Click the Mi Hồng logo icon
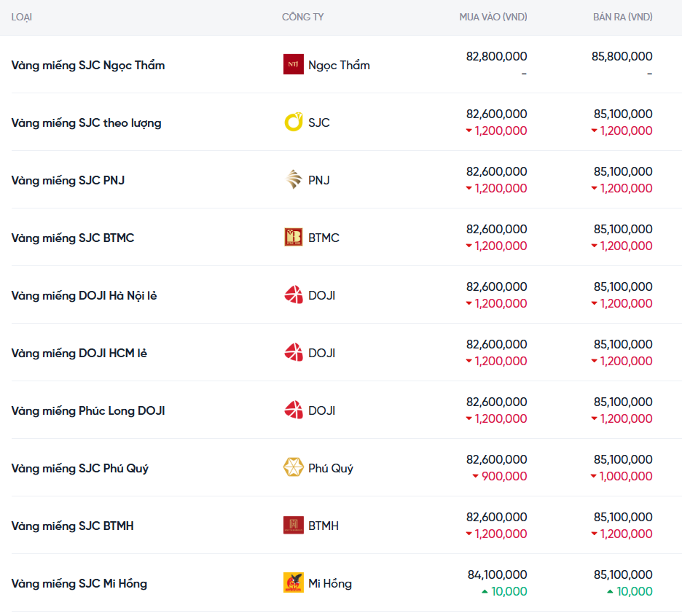 (x=294, y=583)
